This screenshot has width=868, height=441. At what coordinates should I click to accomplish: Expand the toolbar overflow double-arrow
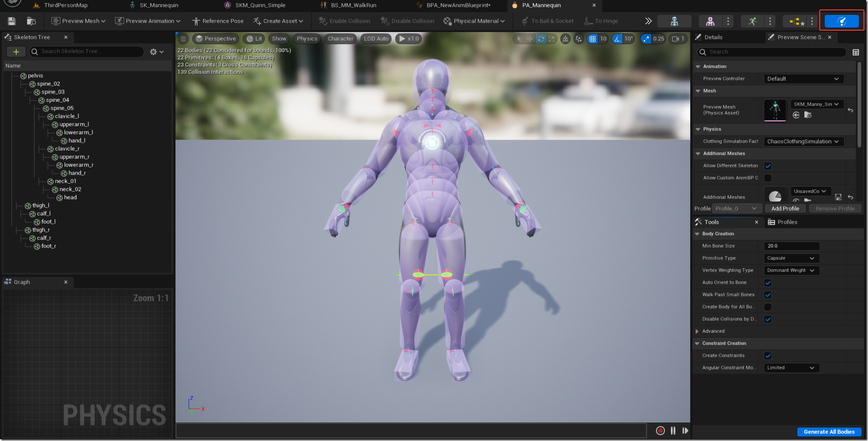pos(648,21)
